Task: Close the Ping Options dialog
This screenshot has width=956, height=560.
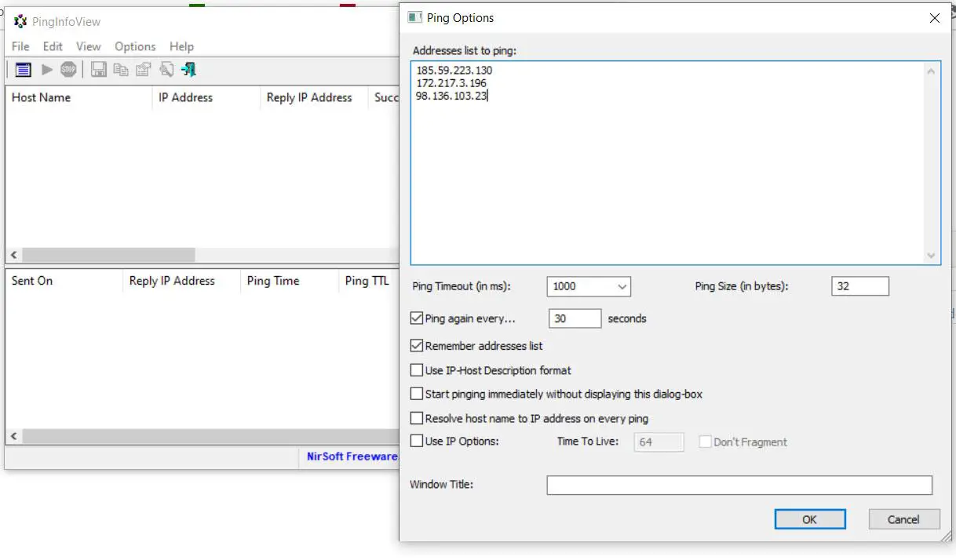Action: tap(934, 18)
